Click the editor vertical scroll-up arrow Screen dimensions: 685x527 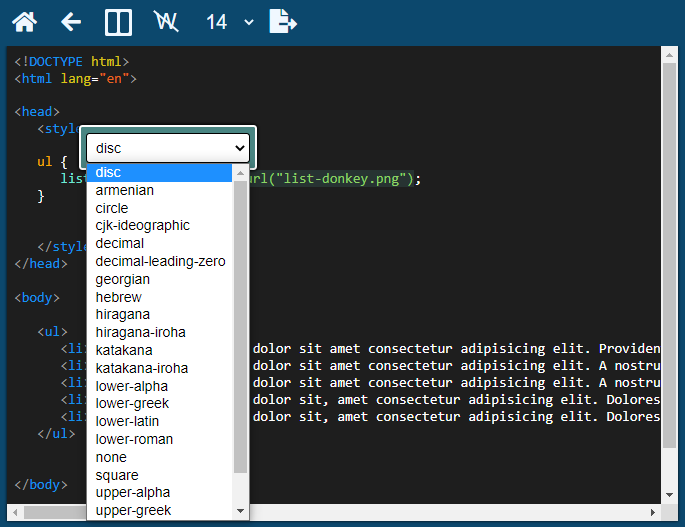coord(669,55)
